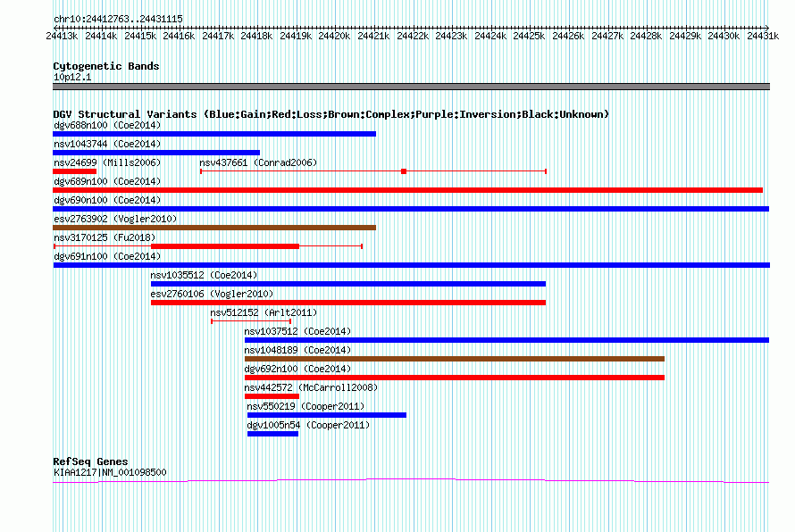Image resolution: width=795 pixels, height=532 pixels.
Task: Select the blue dgv690n100 gain bar
Action: click(x=411, y=209)
